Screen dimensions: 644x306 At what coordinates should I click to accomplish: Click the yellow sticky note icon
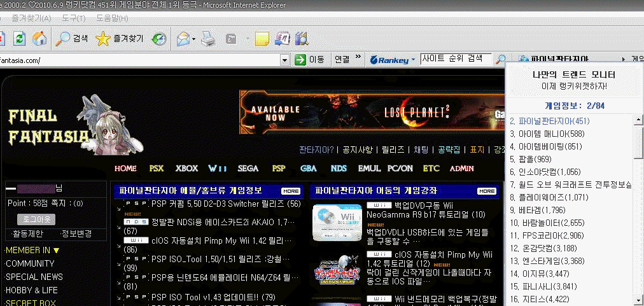pyautogui.click(x=262, y=39)
